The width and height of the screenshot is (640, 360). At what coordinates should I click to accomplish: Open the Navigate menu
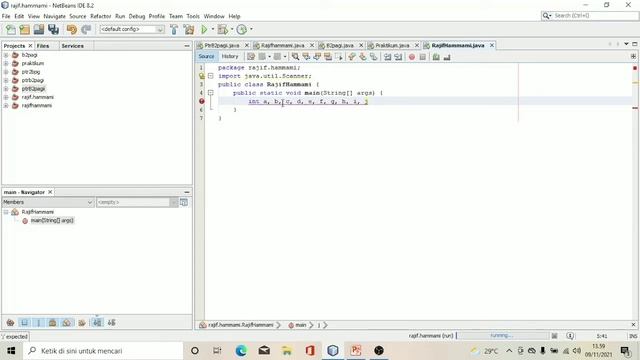54,16
